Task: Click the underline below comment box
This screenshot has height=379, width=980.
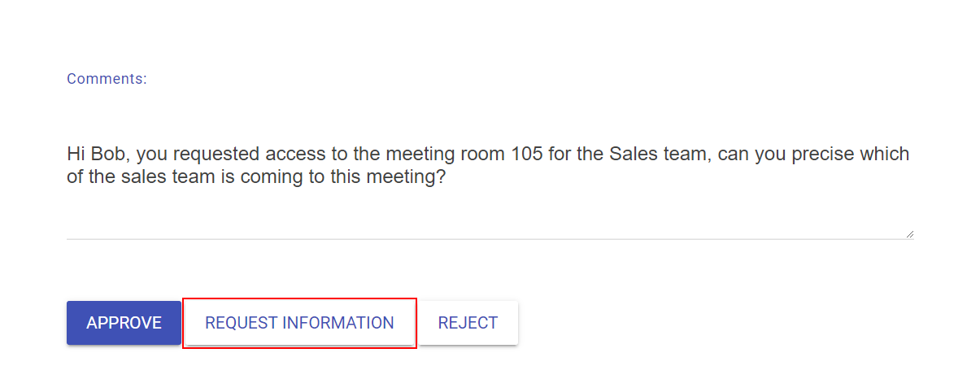Action: click(490, 239)
